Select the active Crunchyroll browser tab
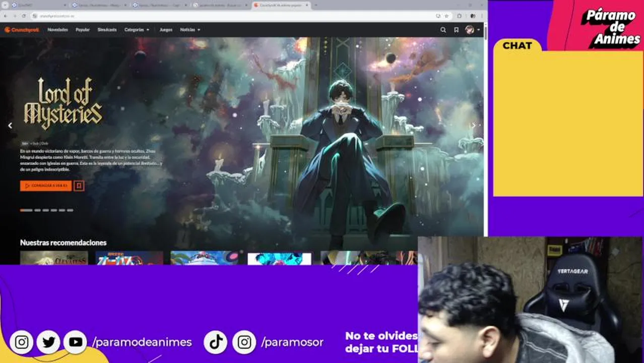 (x=280, y=5)
